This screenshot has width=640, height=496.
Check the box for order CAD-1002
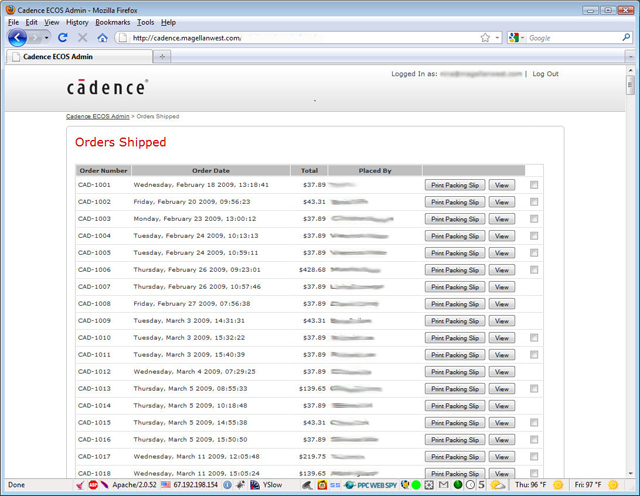534,202
